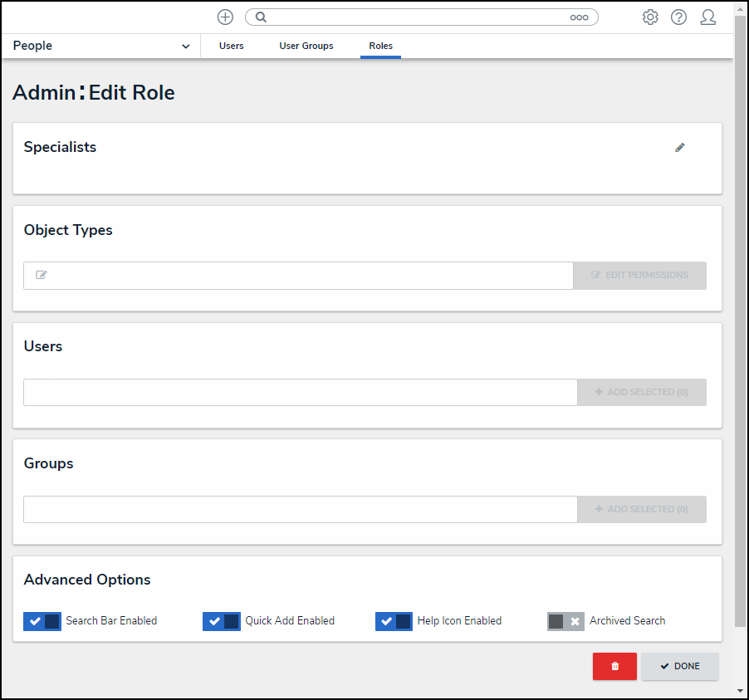Turn off the Help Icon Enabled toggle
749x700 pixels.
click(394, 621)
